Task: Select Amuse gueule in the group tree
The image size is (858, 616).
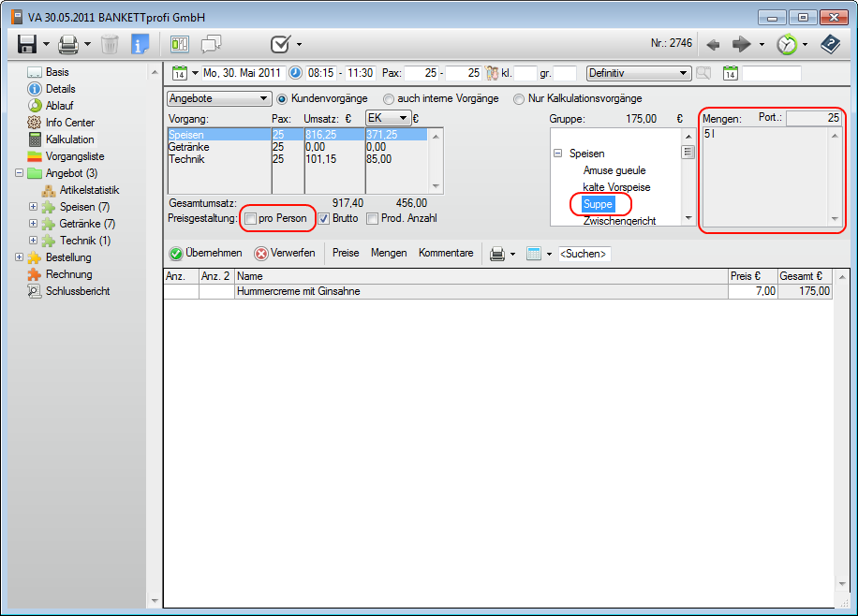Action: tap(614, 170)
